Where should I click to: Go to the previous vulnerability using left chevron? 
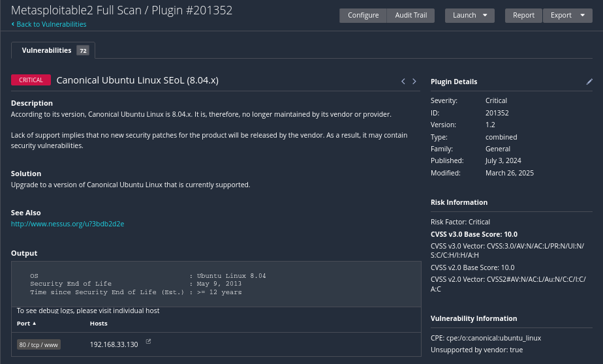(x=403, y=82)
